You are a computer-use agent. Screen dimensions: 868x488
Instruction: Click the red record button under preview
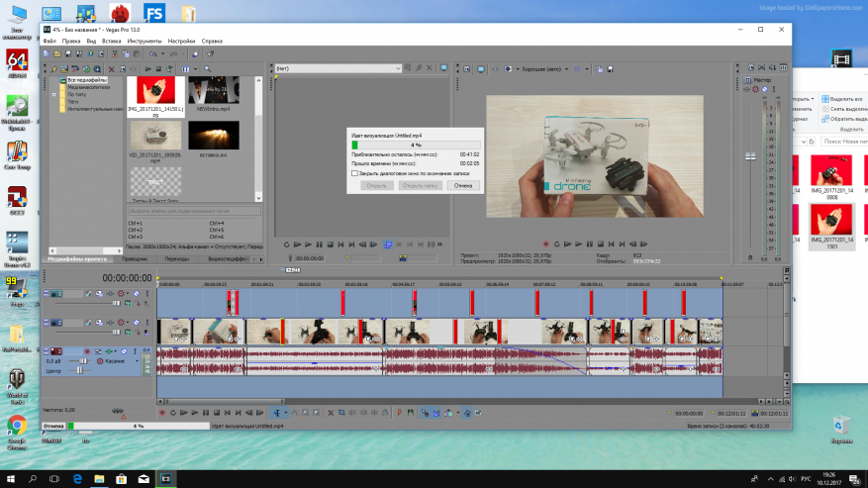(x=544, y=244)
